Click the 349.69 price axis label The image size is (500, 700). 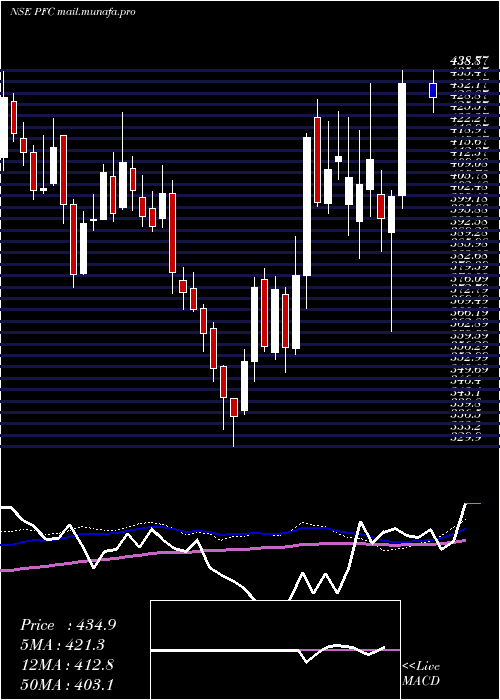pos(470,370)
